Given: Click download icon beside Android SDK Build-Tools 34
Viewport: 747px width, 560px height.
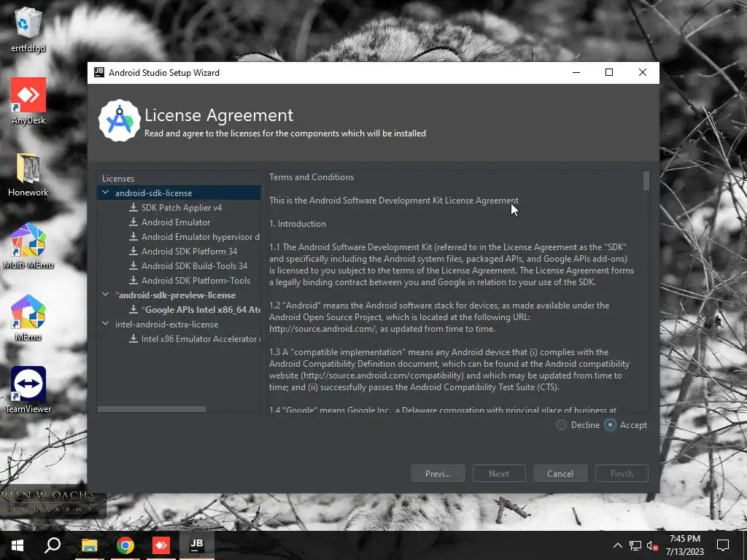Looking at the screenshot, I should tap(133, 265).
